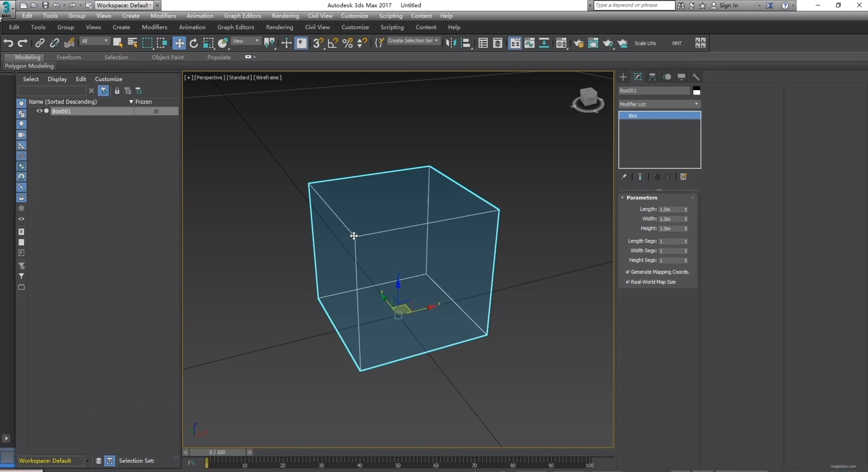Screen dimensions: 868x472
Task: Open the Create Selection Set dropdown
Action: pyautogui.click(x=413, y=41)
